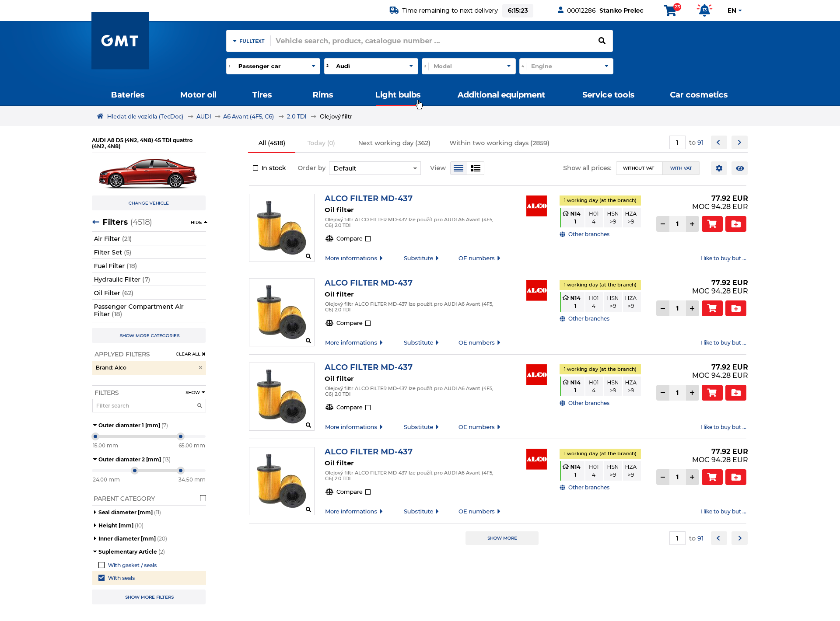Decrease quantity of first product
The height and width of the screenshot is (621, 840).
tap(663, 224)
